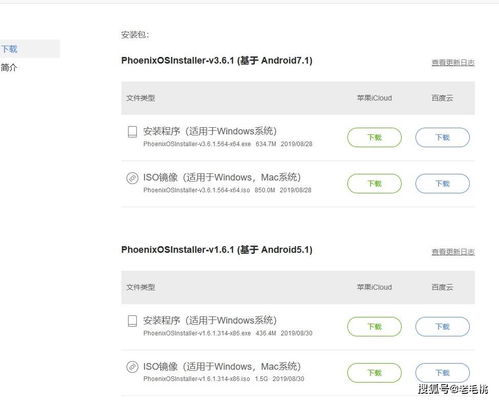The width and height of the screenshot is (499, 400).
Task: Download v3.6.1 Windows installer via iCloud
Action: 374,137
